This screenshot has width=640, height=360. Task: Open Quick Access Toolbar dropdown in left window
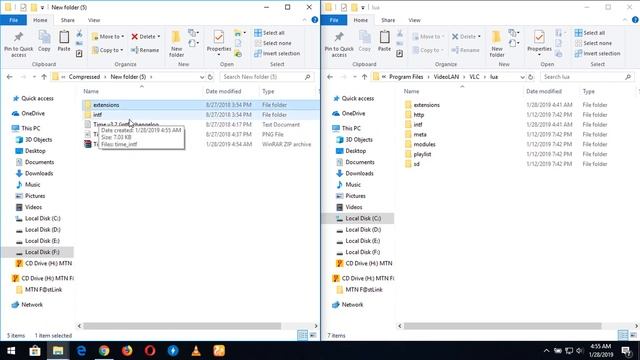click(42, 7)
